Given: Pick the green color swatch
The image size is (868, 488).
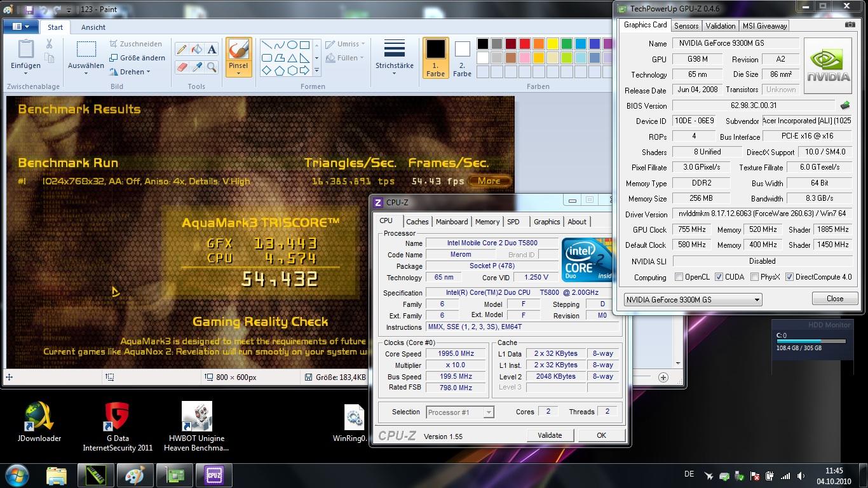Looking at the screenshot, I should click(567, 44).
